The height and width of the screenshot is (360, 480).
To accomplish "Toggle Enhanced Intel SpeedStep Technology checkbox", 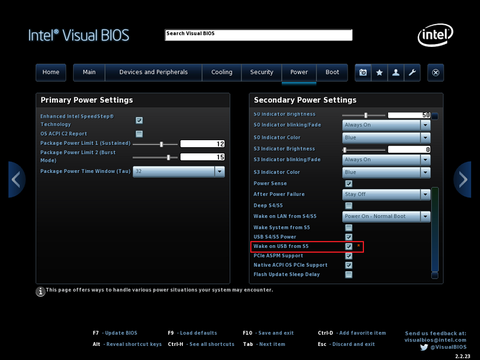I will 139,120.
